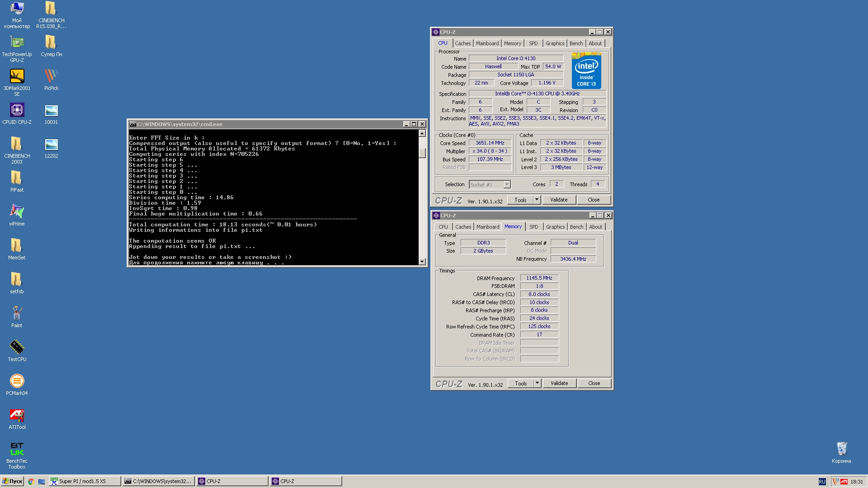Open the CINEBENCH R15.038 folder icon
868x488 pixels.
click(x=51, y=15)
